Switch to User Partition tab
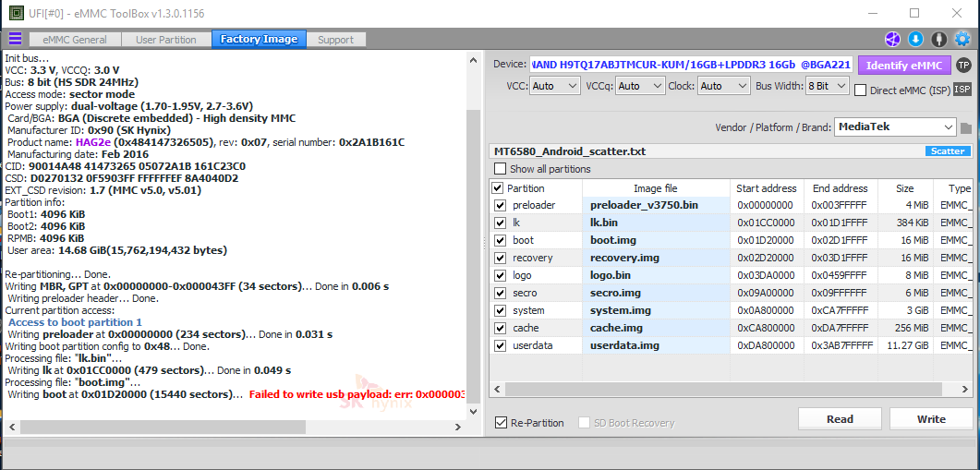Viewport: 980px width, 470px height. coord(165,40)
